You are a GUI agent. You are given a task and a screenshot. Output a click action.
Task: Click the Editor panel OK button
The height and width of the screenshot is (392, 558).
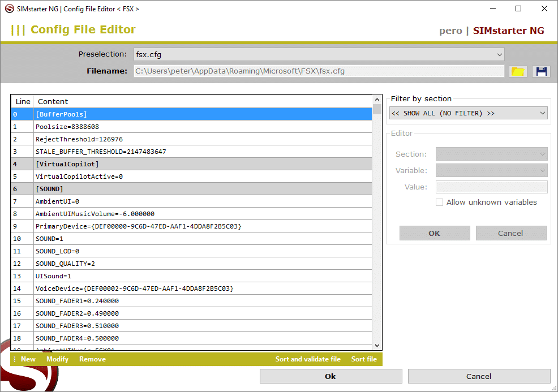click(434, 233)
